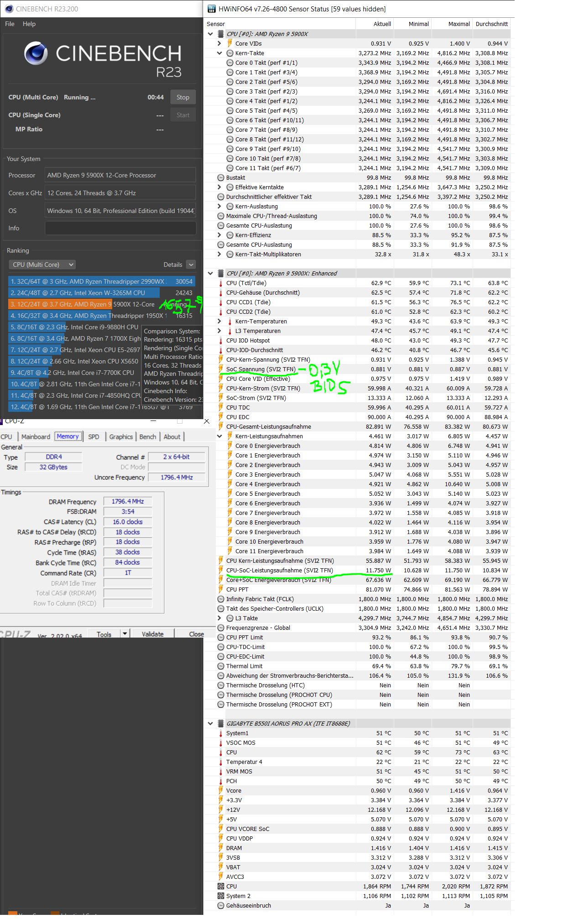Collapse the Kern-Takte tree
The width and height of the screenshot is (584, 924).
[x=219, y=53]
